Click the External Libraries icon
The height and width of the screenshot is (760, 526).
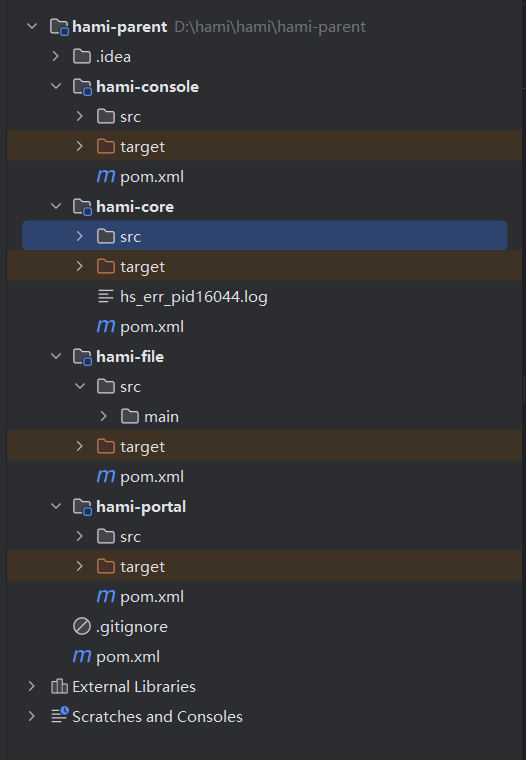(x=59, y=686)
